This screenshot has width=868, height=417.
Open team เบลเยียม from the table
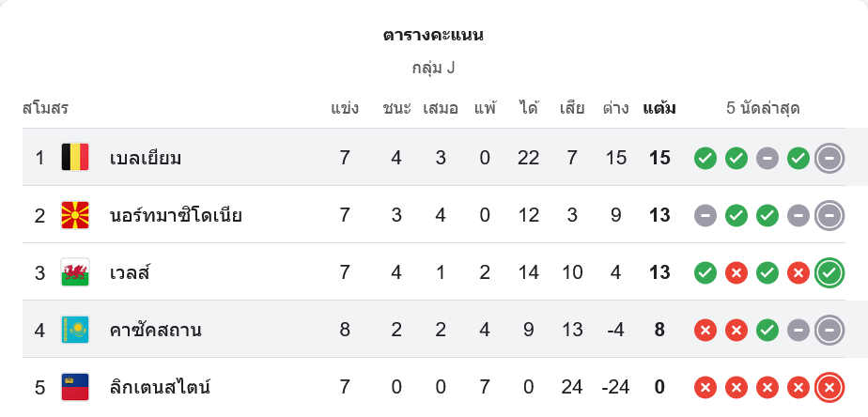point(146,158)
